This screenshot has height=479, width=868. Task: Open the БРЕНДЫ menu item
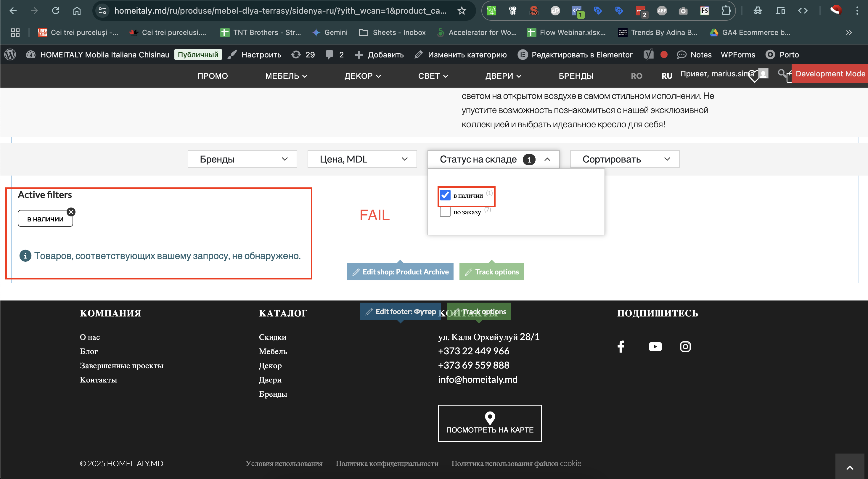point(576,76)
